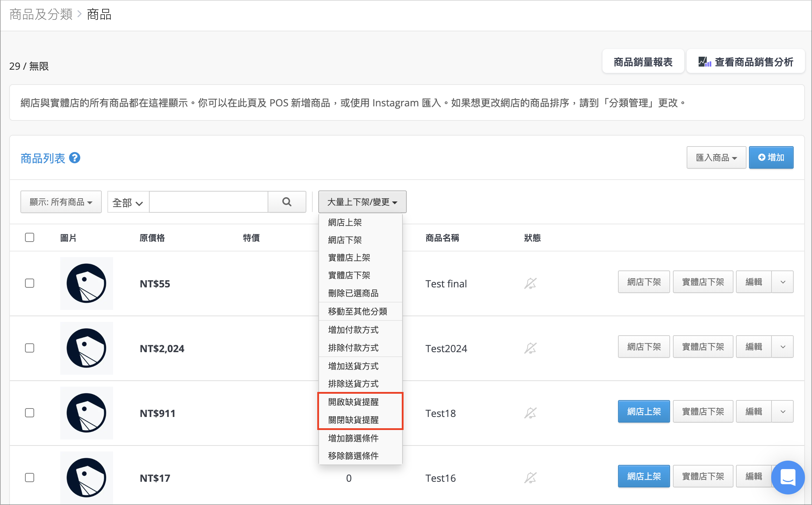This screenshot has width=812, height=505.
Task: Click the search magnifier icon button
Action: coord(287,202)
